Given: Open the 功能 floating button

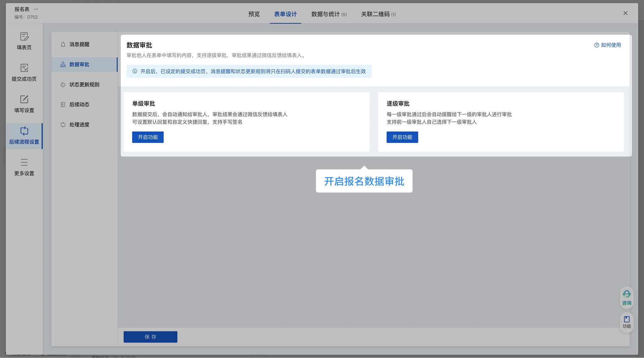Looking at the screenshot, I should [x=626, y=322].
